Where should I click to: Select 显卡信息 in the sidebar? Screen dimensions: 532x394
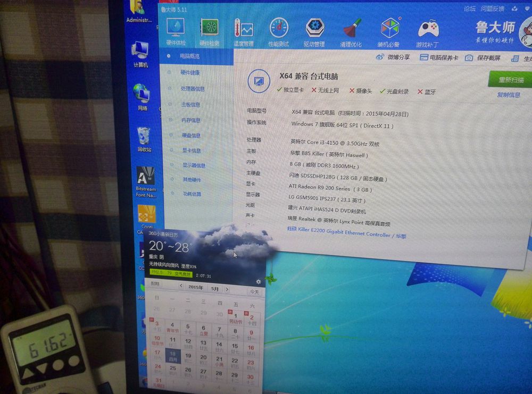click(192, 150)
